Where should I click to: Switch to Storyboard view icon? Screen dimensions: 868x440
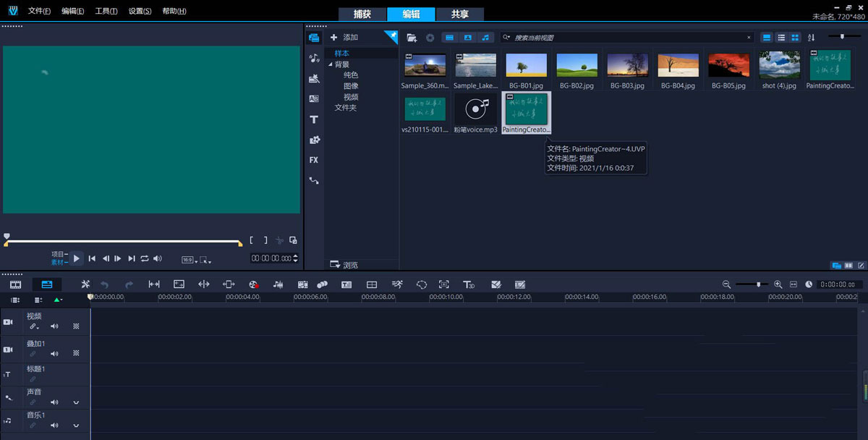pos(15,284)
